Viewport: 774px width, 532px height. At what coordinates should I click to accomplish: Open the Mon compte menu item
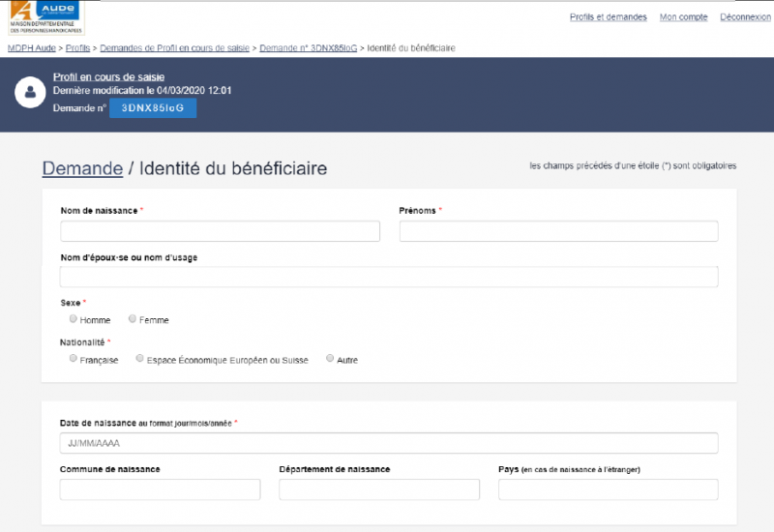pyautogui.click(x=683, y=16)
